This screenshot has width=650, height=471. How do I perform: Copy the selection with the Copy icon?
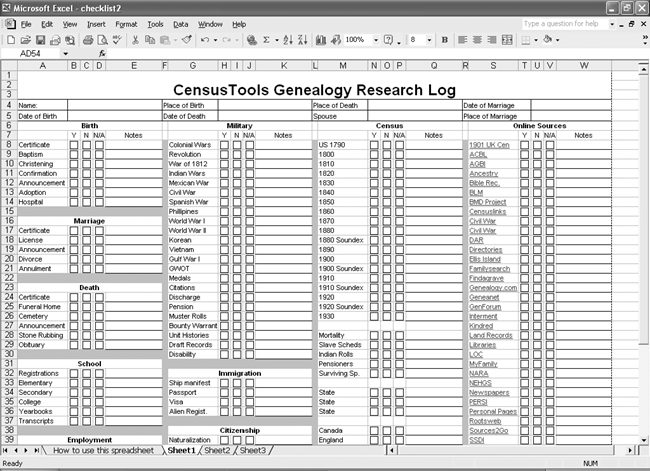(150, 40)
